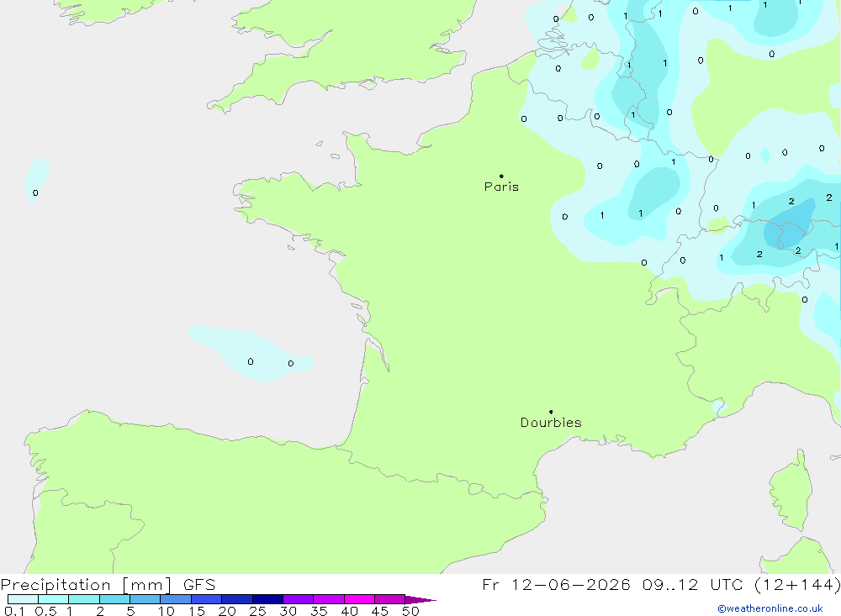Click the '0.1' legend scale value
Viewport: 841px width, 616px height.
[x=14, y=611]
